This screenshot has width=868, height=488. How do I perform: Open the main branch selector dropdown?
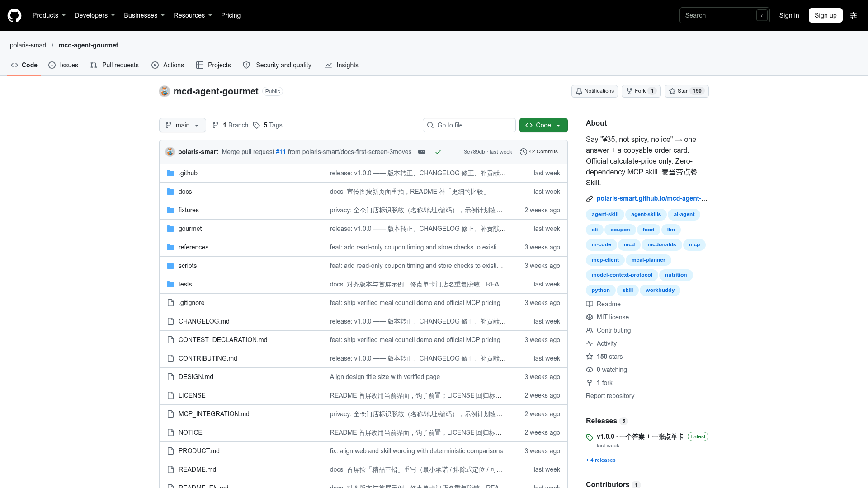(x=183, y=125)
